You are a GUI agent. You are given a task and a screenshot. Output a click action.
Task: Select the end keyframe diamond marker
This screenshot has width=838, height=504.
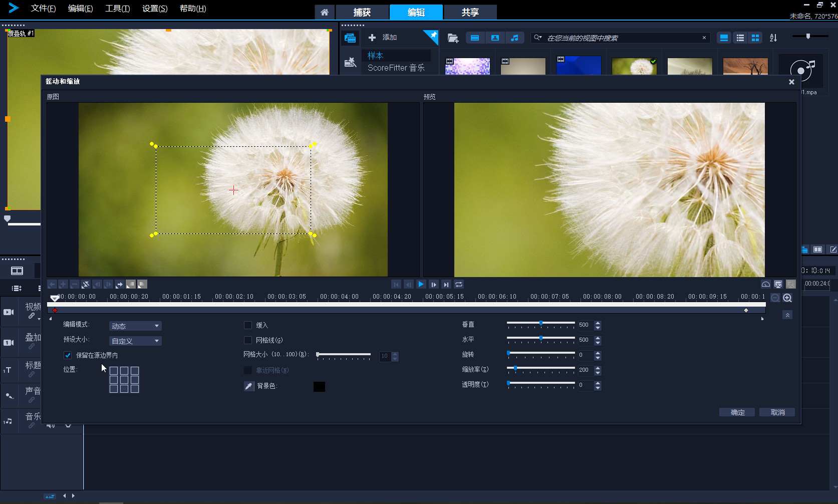pos(746,311)
